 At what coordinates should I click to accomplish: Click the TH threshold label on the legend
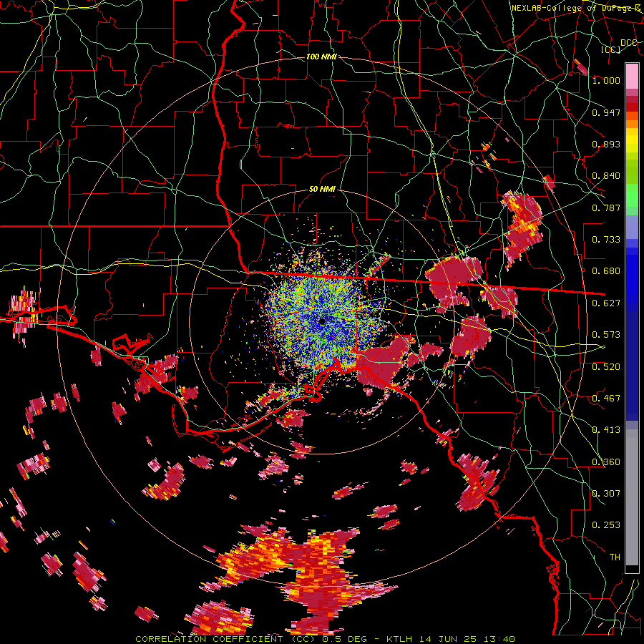tap(615, 557)
